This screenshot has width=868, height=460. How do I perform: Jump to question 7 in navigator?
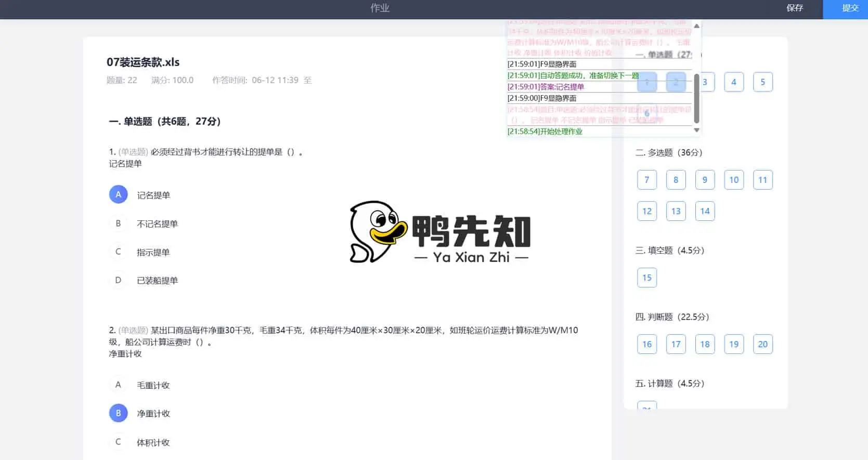tap(647, 180)
